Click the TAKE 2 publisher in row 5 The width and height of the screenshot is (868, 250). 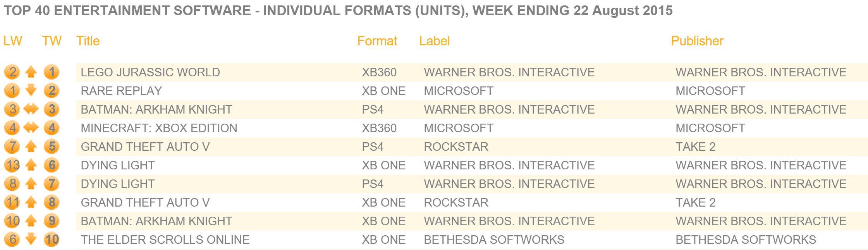click(x=696, y=147)
